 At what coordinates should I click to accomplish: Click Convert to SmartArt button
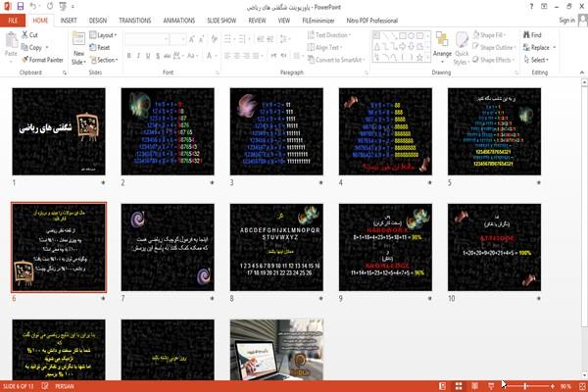tap(336, 60)
